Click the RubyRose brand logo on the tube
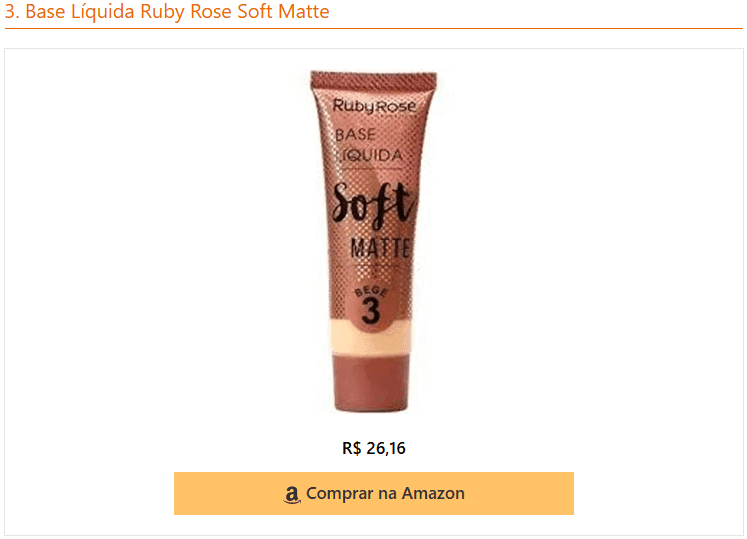747x539 pixels. pos(374,107)
